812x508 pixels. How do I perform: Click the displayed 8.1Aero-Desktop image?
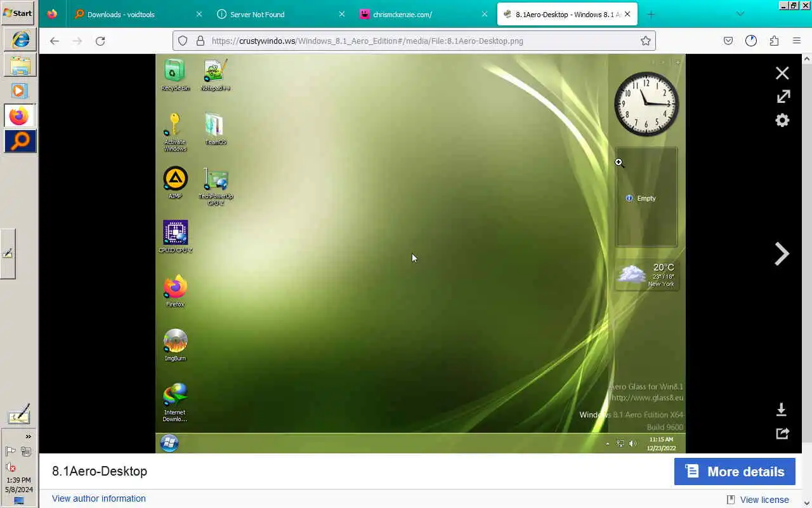(421, 253)
